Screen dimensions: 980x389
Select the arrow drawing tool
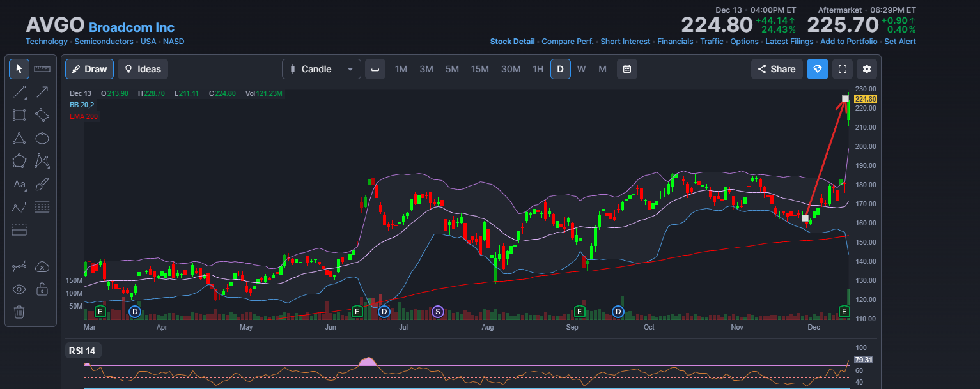click(x=42, y=92)
